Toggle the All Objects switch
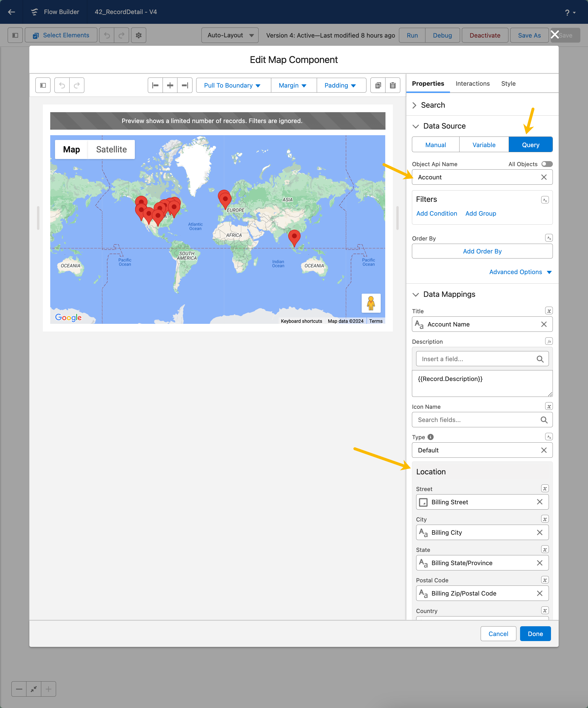Screen dimensions: 588x708 [546, 164]
